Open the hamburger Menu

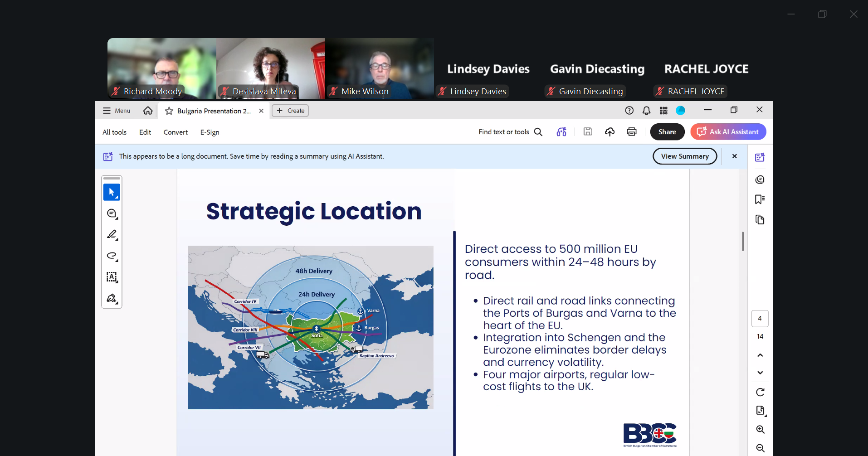point(116,111)
